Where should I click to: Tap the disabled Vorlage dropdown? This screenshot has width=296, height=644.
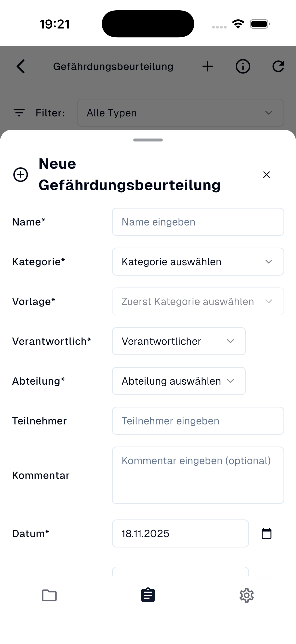click(198, 301)
